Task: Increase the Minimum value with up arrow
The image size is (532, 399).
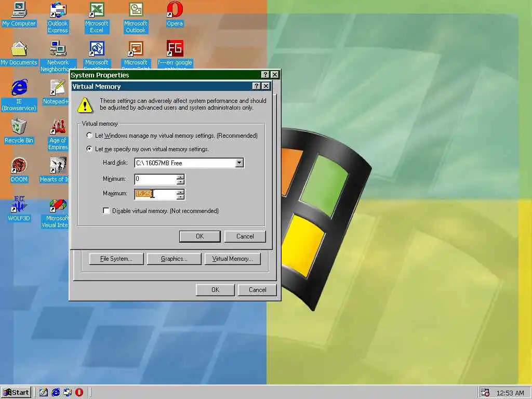Action: pos(180,177)
